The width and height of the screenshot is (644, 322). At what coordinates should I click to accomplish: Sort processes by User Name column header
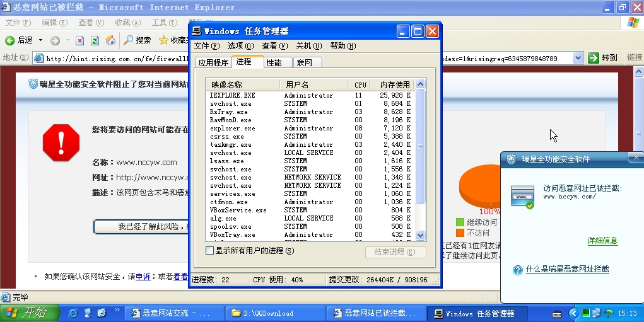tap(314, 85)
